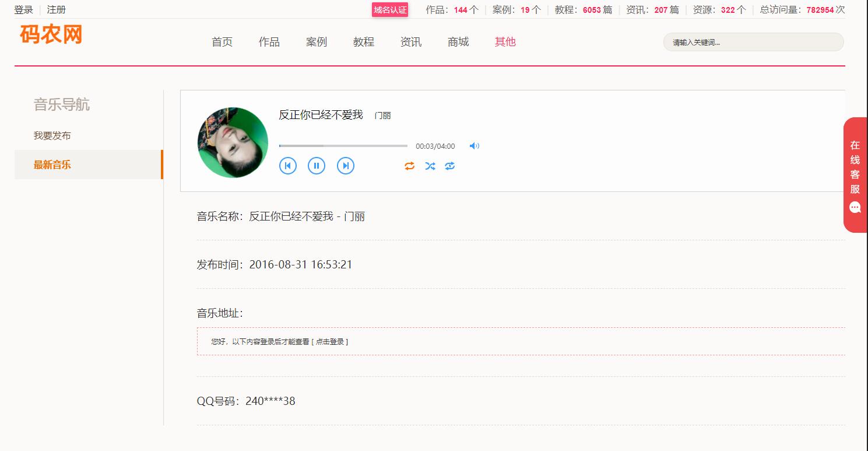This screenshot has height=451, width=868.
Task: Select 最新音乐 in the music sidebar
Action: (x=52, y=165)
